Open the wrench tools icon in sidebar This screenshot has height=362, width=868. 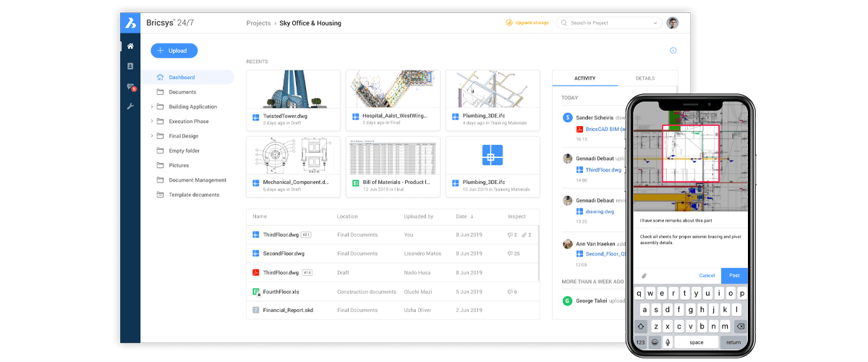tap(130, 106)
